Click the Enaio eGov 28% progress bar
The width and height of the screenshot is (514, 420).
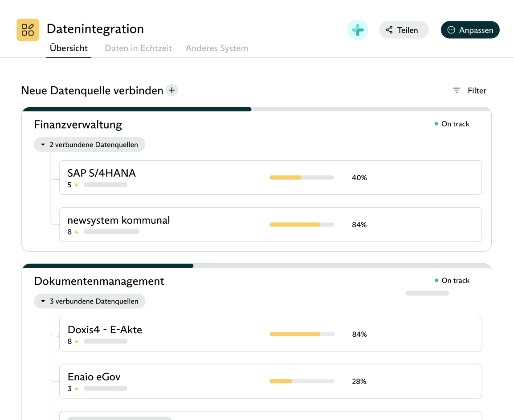coord(302,381)
